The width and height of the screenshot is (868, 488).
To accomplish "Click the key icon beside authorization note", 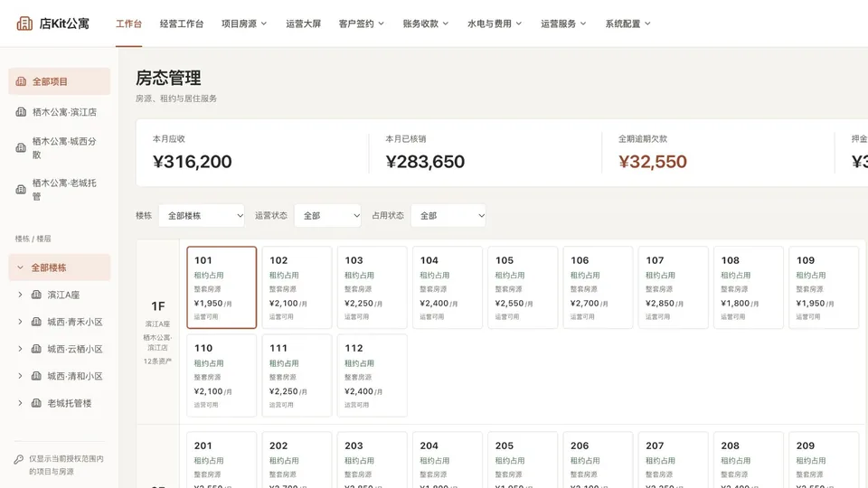I will point(19,459).
